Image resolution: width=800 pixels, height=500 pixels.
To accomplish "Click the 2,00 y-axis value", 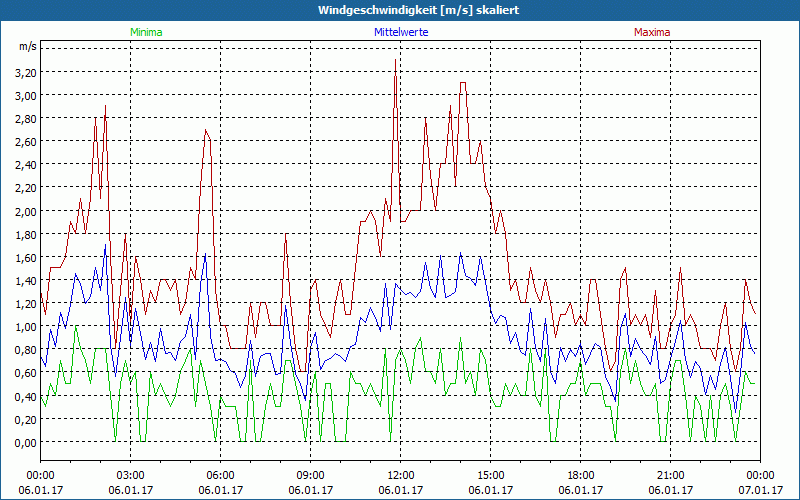I will point(26,211).
